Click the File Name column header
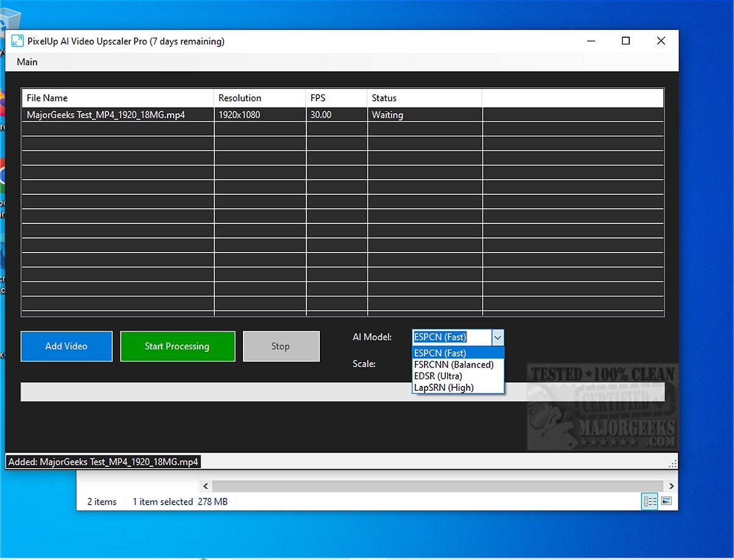Screen dimensions: 734x560 118,98
